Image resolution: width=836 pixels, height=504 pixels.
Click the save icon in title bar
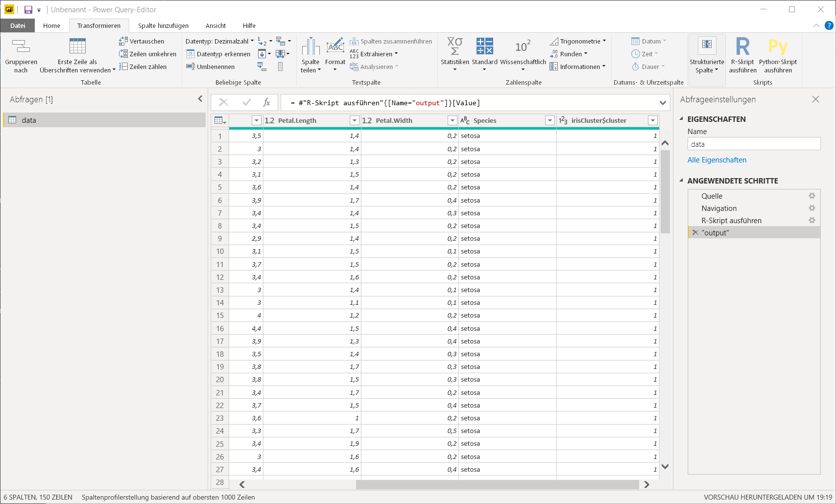click(x=28, y=10)
